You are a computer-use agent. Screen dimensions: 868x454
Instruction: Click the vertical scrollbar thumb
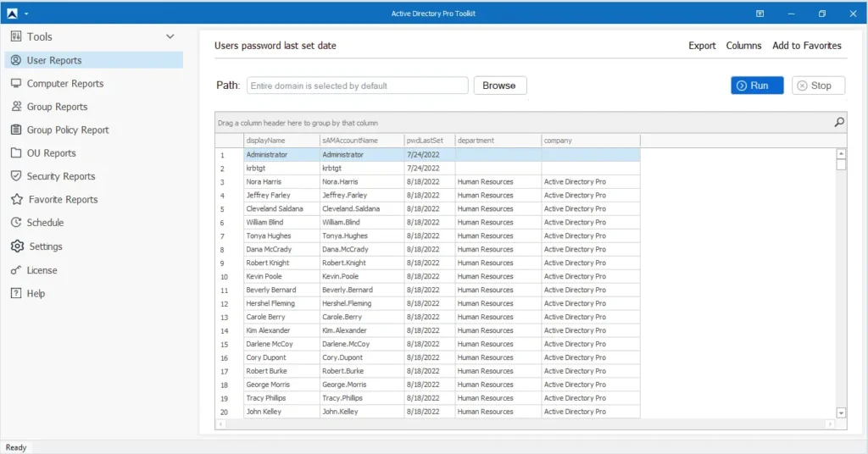841,164
